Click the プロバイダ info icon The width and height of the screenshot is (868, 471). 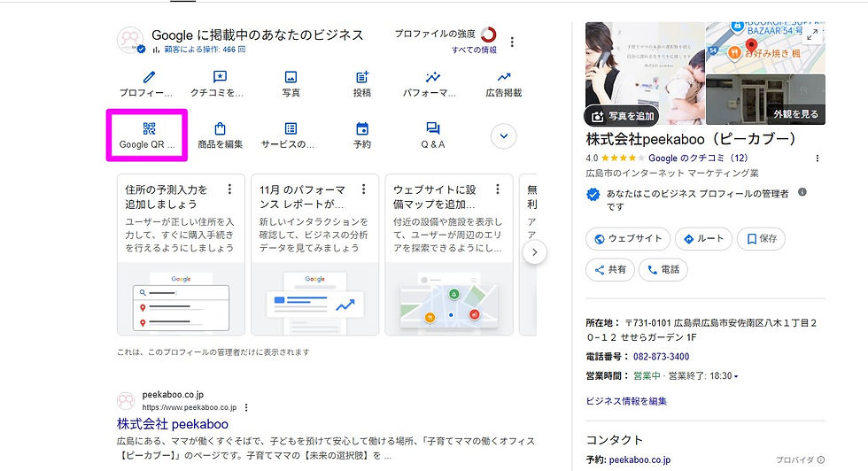click(821, 459)
